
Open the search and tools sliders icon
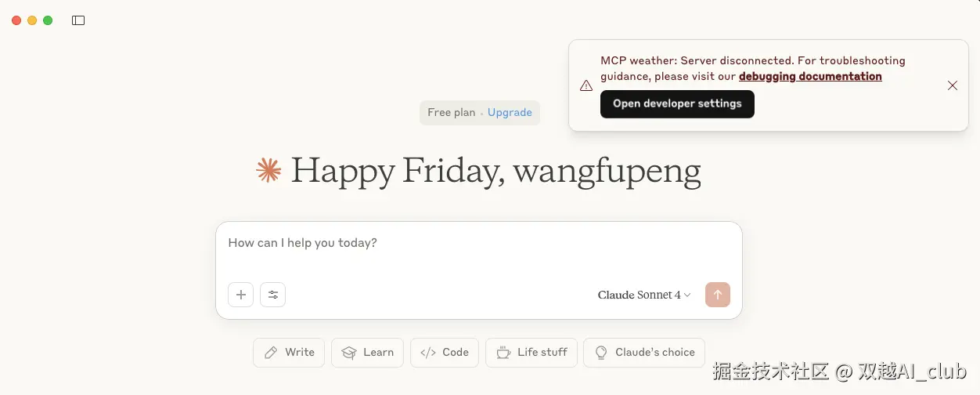click(273, 295)
